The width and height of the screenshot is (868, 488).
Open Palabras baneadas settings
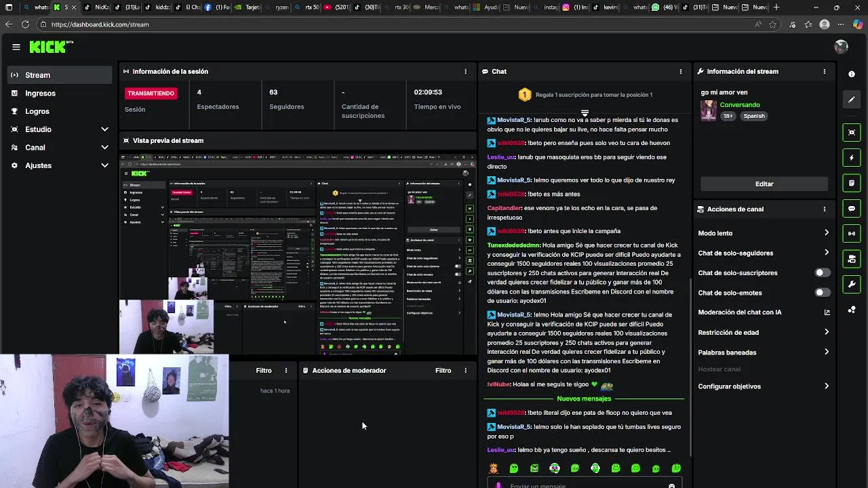coord(764,352)
